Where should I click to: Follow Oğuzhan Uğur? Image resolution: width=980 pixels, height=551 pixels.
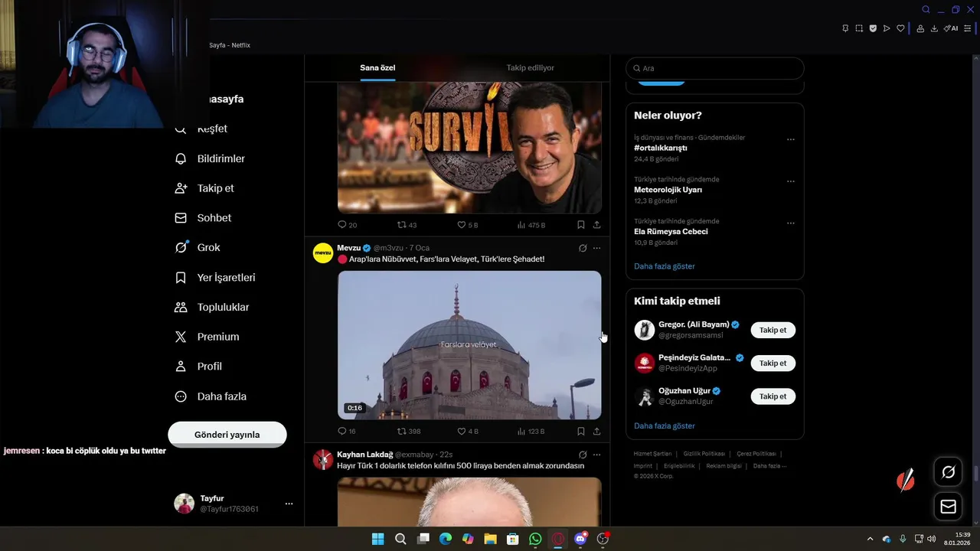tap(773, 396)
